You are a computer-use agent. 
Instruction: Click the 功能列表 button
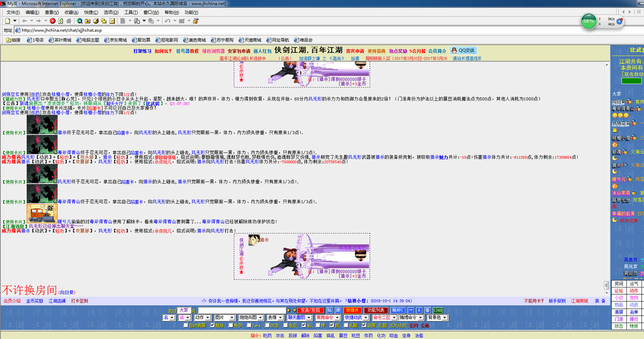coord(376,310)
